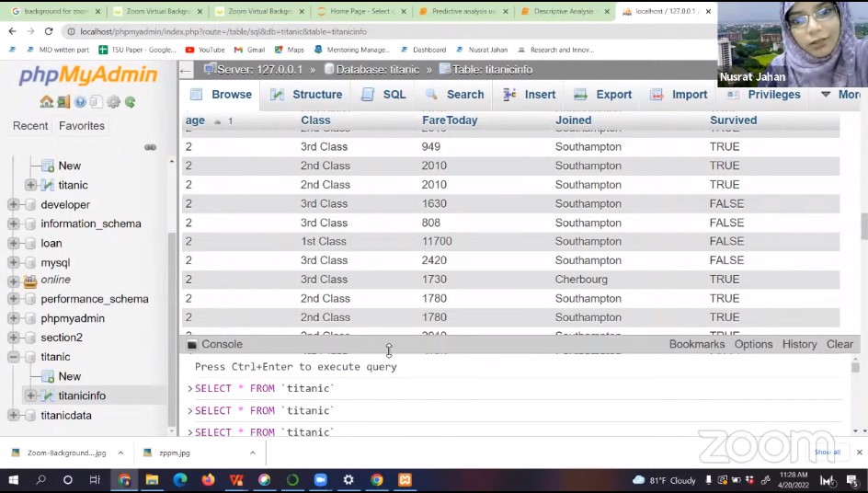Image resolution: width=868 pixels, height=493 pixels.
Task: Sort by the FareToday column header
Action: (450, 120)
